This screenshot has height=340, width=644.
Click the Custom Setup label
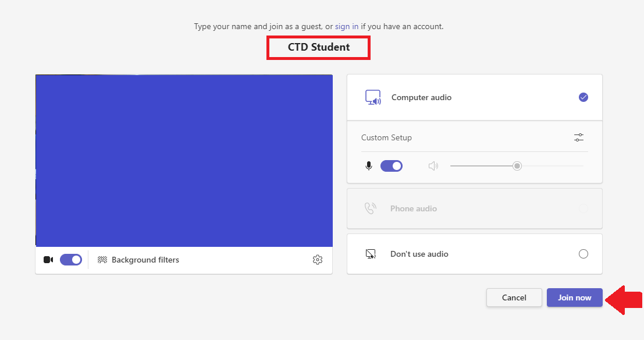(x=386, y=137)
